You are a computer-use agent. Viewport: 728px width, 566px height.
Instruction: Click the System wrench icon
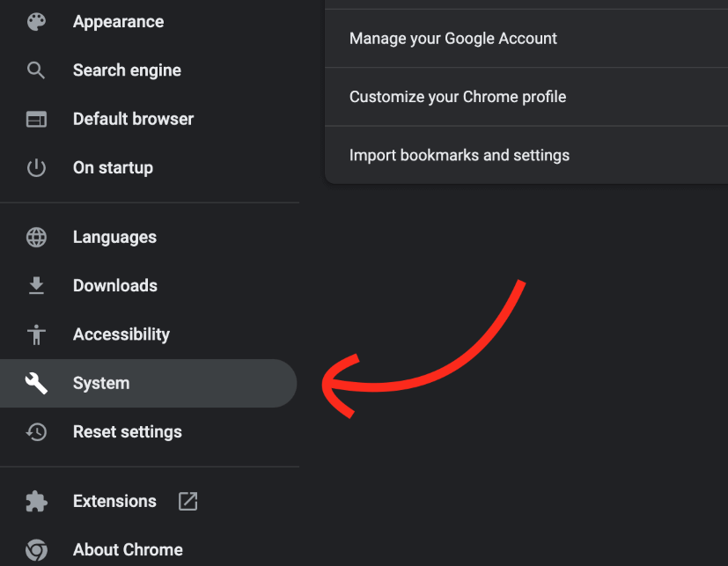[x=36, y=383]
